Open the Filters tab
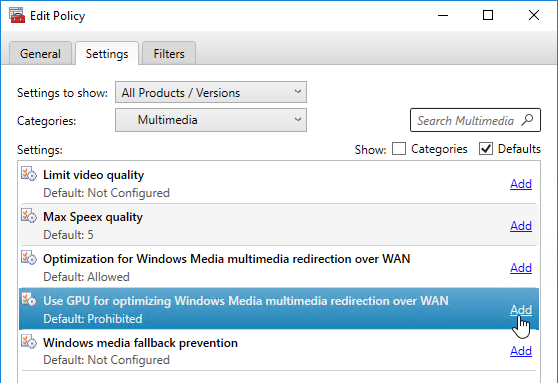Image resolution: width=558 pixels, height=383 pixels. (169, 53)
